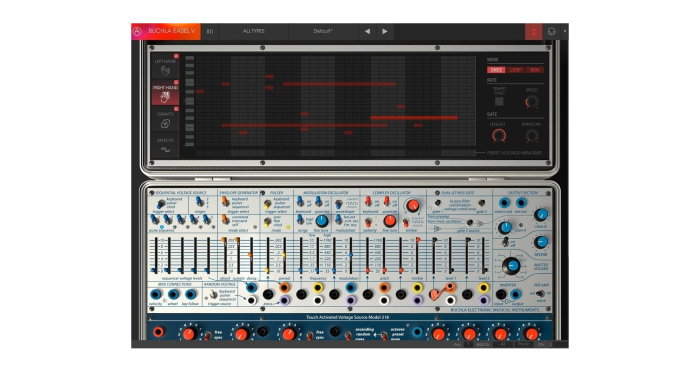700x372 pixels.
Task: Switch to the Effects tab
Action: pyautogui.click(x=165, y=146)
